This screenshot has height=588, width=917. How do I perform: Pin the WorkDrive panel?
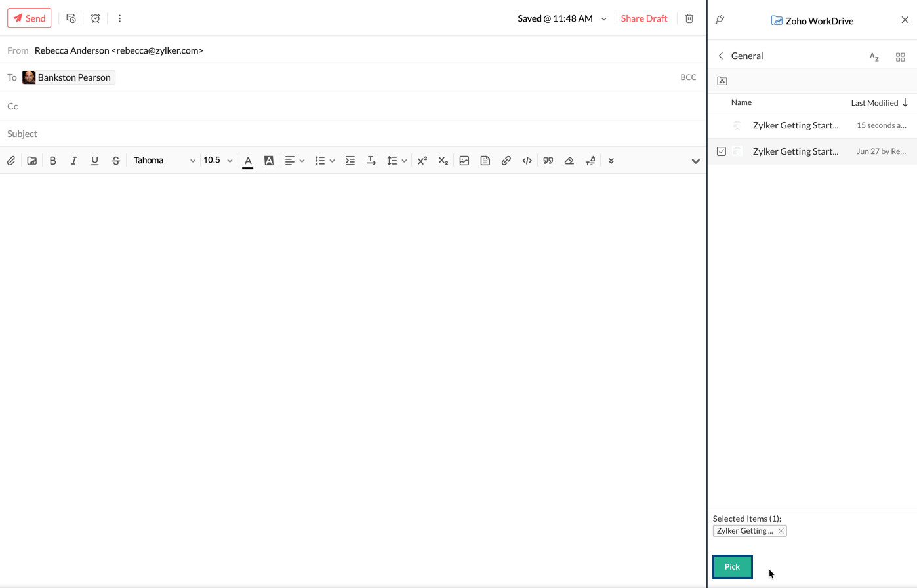click(720, 20)
